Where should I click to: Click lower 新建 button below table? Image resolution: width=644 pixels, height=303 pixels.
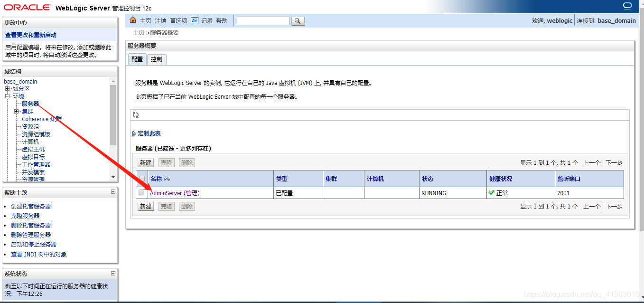pyautogui.click(x=145, y=207)
